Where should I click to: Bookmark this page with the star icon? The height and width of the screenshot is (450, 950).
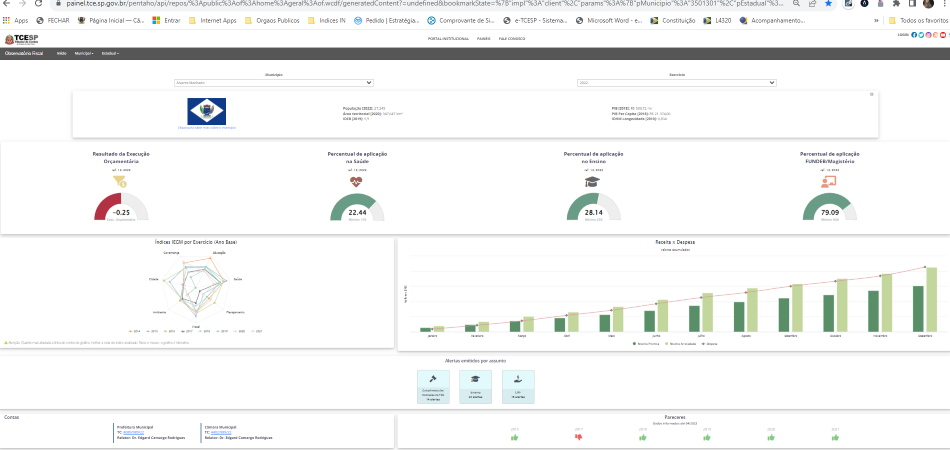828,5
